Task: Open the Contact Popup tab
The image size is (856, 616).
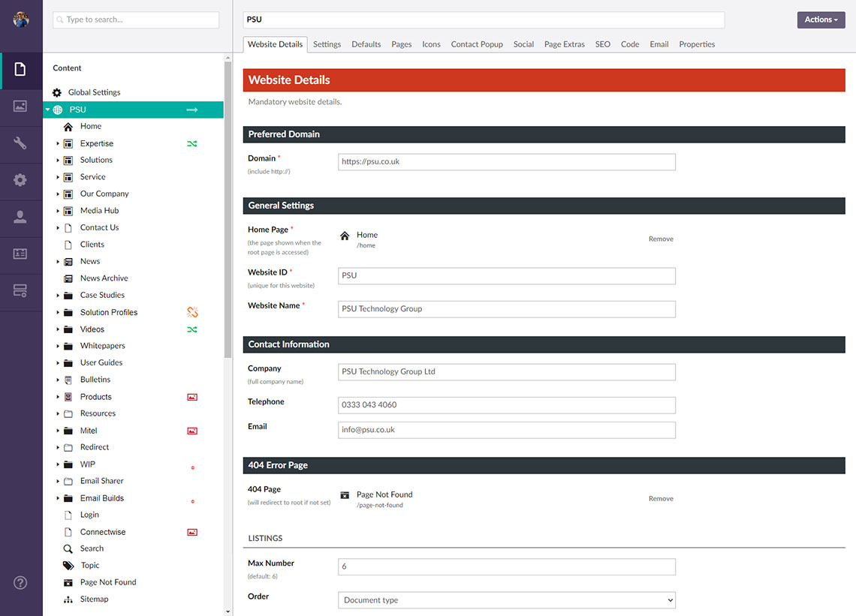Action: click(x=477, y=44)
